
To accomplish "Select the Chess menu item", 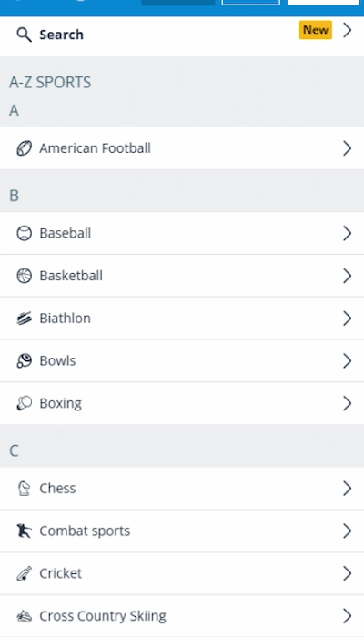I will (x=182, y=489).
